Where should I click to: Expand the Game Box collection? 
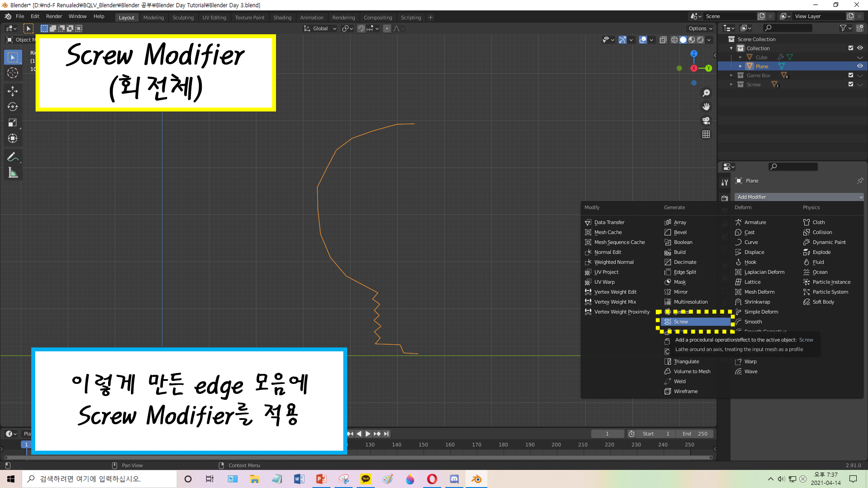(732, 75)
